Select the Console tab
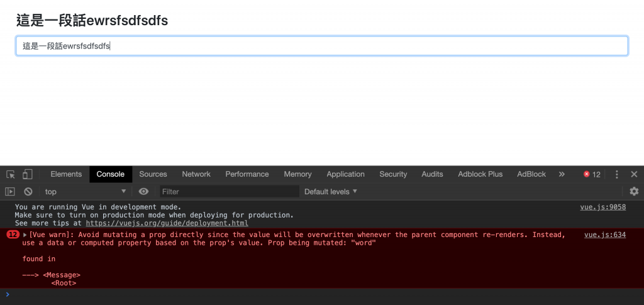This screenshot has width=644, height=305. [x=111, y=174]
